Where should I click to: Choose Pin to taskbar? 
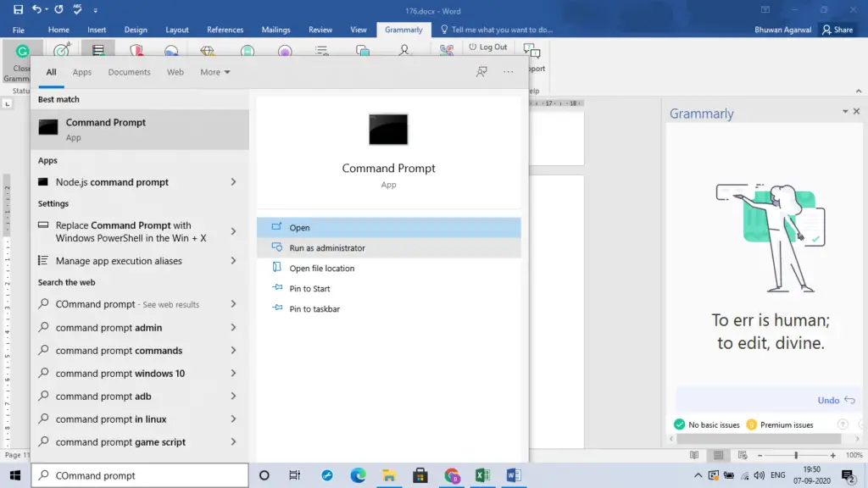pos(388,308)
